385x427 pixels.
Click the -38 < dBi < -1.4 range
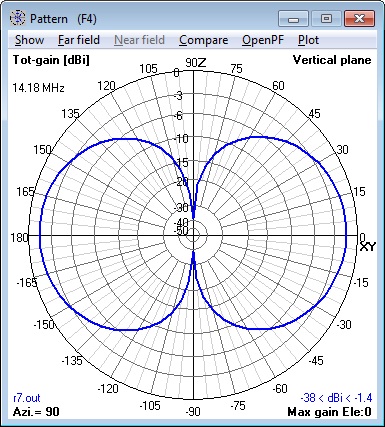[336, 398]
